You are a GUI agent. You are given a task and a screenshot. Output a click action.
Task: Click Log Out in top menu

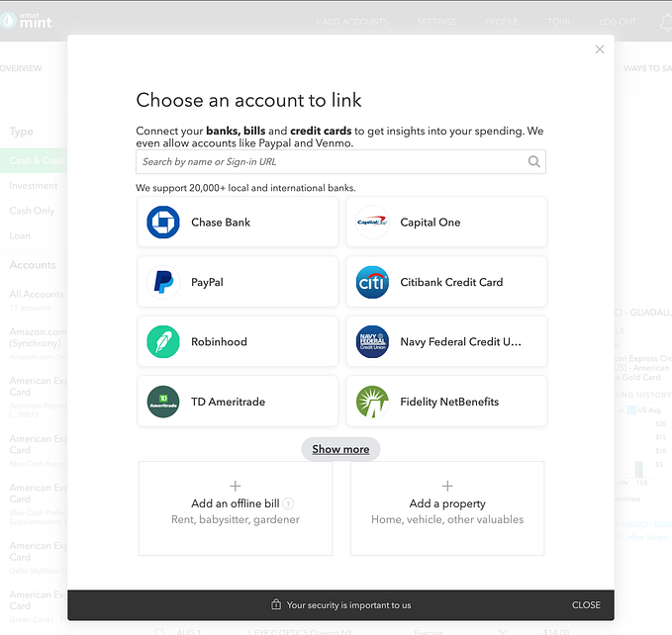(x=618, y=22)
